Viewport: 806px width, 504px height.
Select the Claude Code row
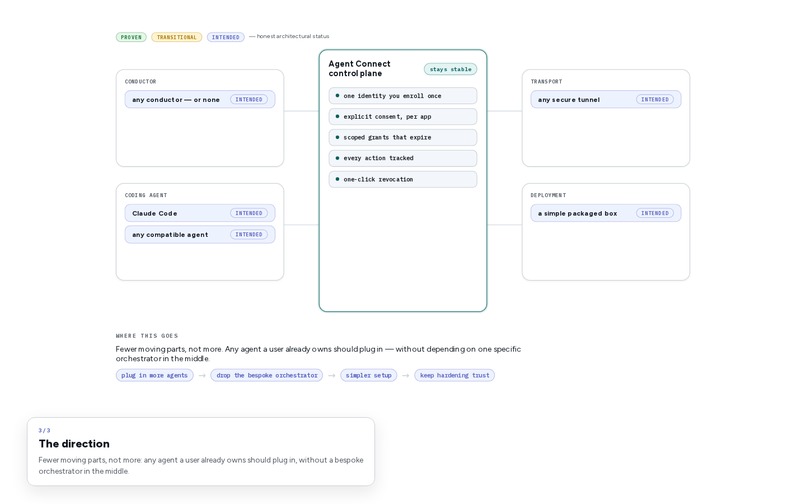(200, 213)
